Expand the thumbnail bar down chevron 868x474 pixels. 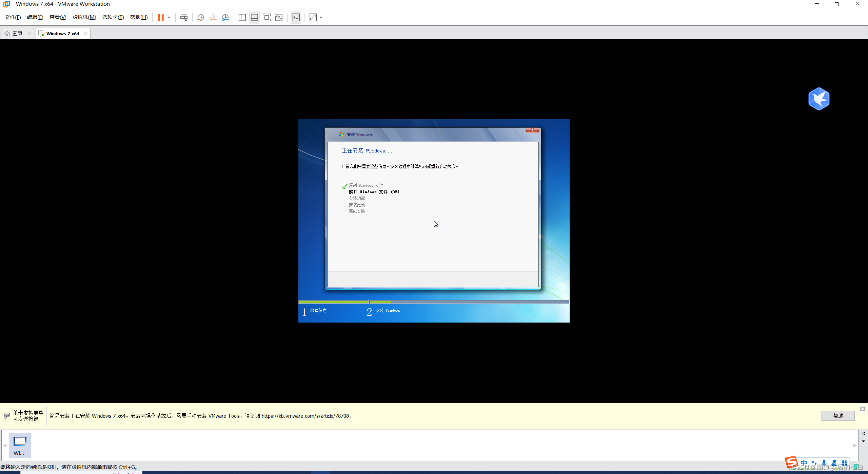(864, 441)
